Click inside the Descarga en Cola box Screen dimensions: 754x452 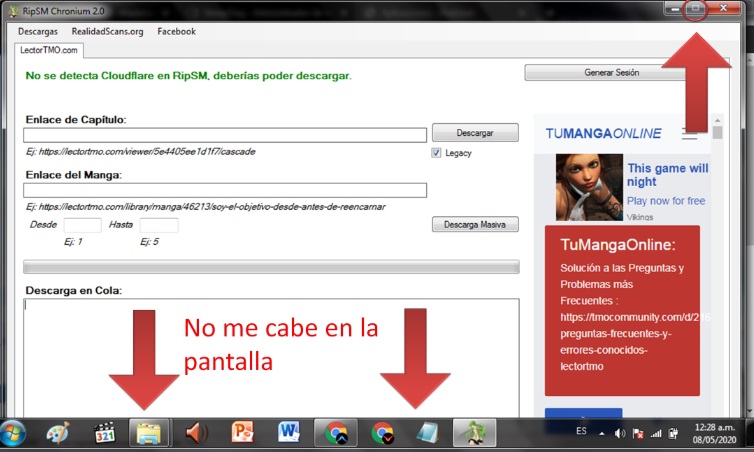coord(271,358)
